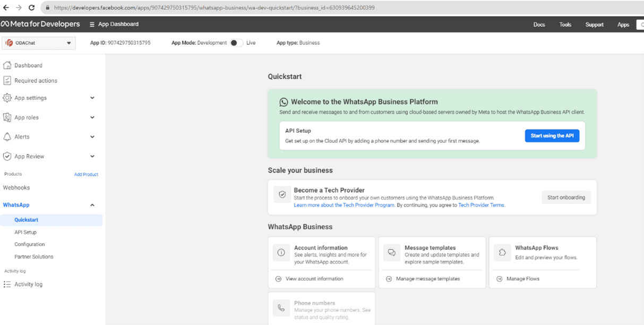Viewport: 644px width, 325px height.
Task: Click the WhatsApp Flows puzzle icon
Action: click(x=502, y=253)
